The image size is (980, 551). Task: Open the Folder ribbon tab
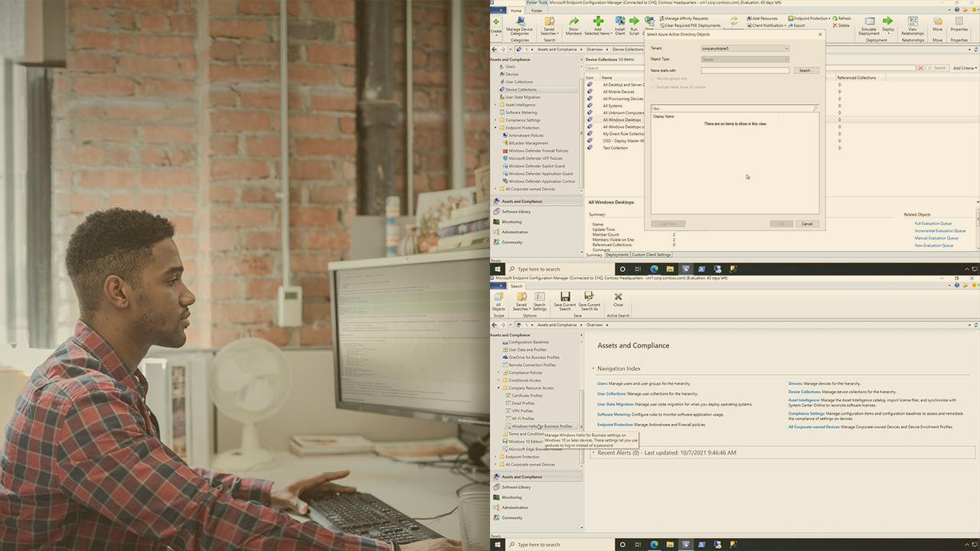[x=537, y=11]
